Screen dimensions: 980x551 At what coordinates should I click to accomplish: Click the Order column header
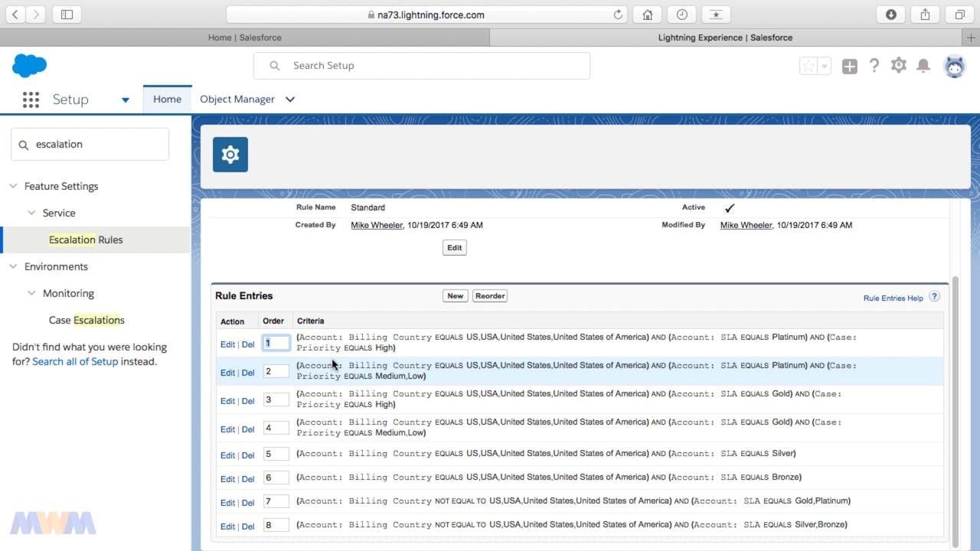click(273, 321)
